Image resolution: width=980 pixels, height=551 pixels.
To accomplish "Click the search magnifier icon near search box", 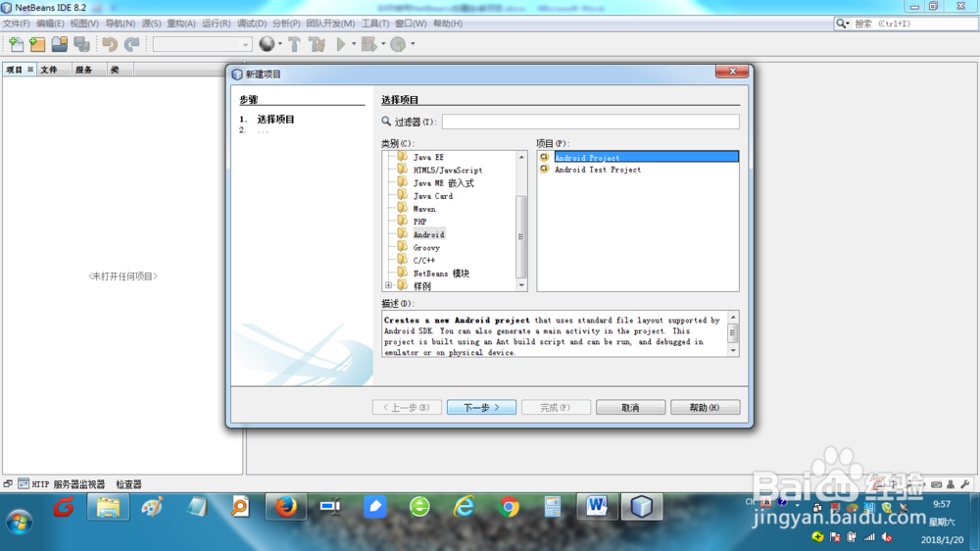I will click(x=842, y=24).
